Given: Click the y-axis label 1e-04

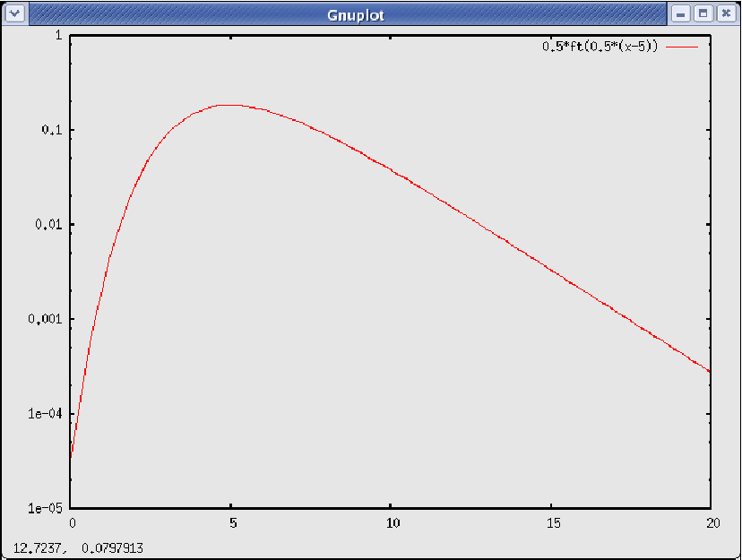Looking at the screenshot, I should [45, 414].
